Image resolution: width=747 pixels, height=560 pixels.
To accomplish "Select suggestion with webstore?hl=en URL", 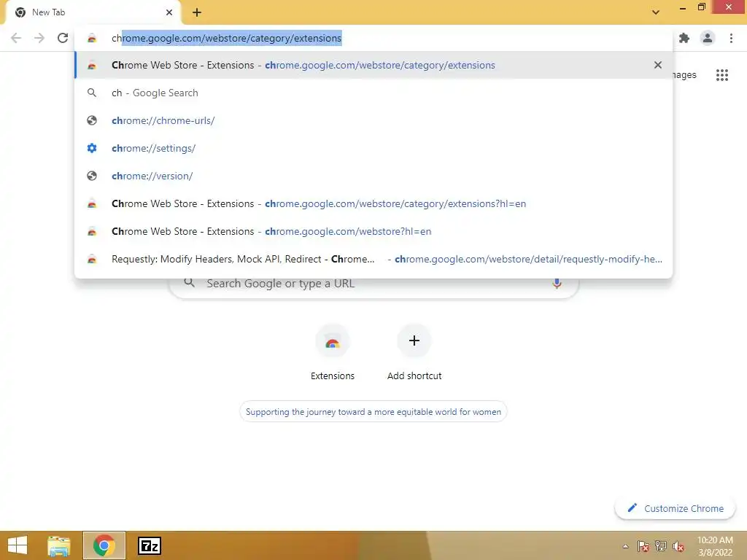I will [x=373, y=231].
